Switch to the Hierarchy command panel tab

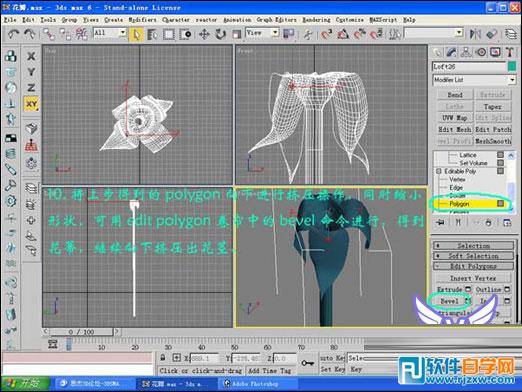[x=466, y=52]
